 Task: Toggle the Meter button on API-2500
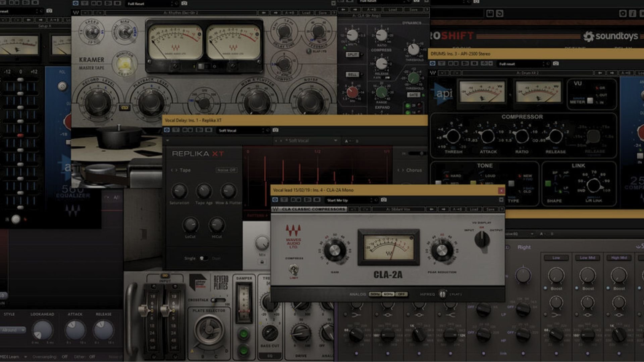tap(590, 101)
